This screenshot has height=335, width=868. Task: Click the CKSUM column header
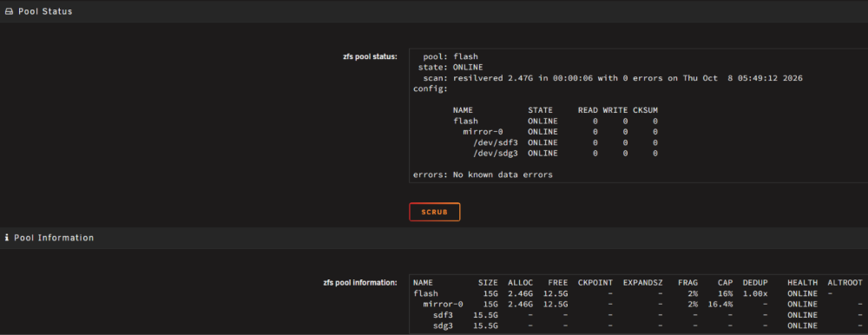[x=646, y=110]
